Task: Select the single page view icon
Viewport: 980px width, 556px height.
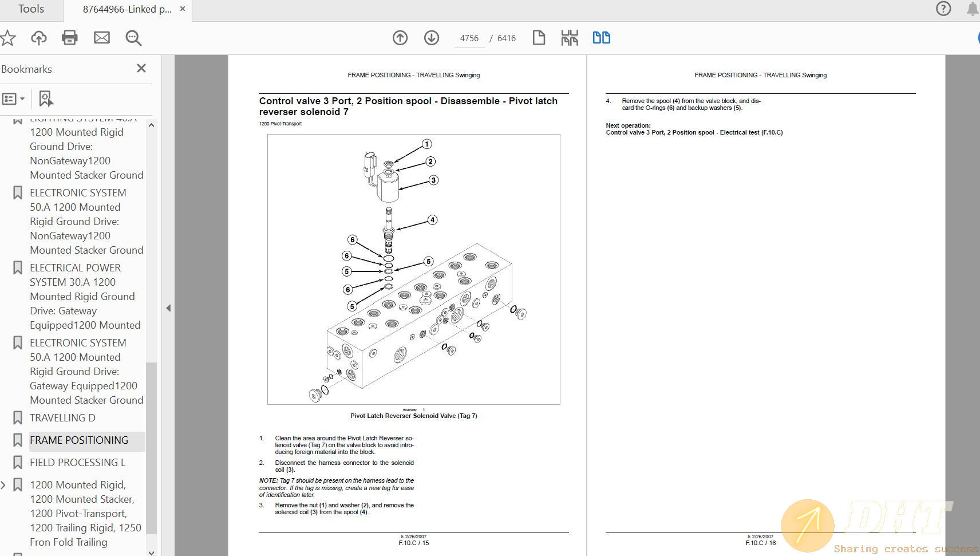Action: (539, 38)
